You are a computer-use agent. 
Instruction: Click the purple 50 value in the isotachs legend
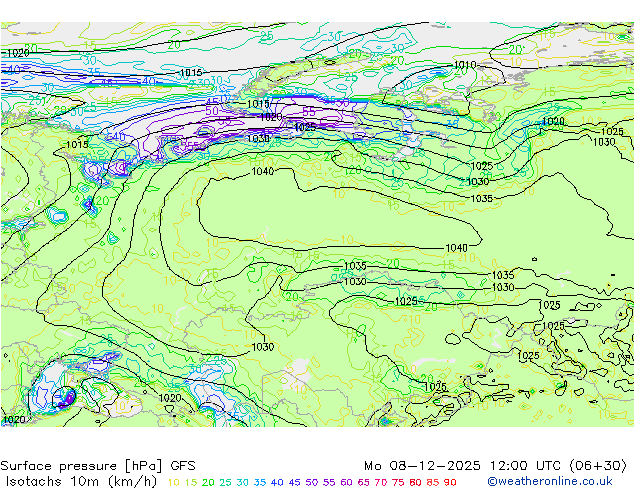tap(312, 482)
